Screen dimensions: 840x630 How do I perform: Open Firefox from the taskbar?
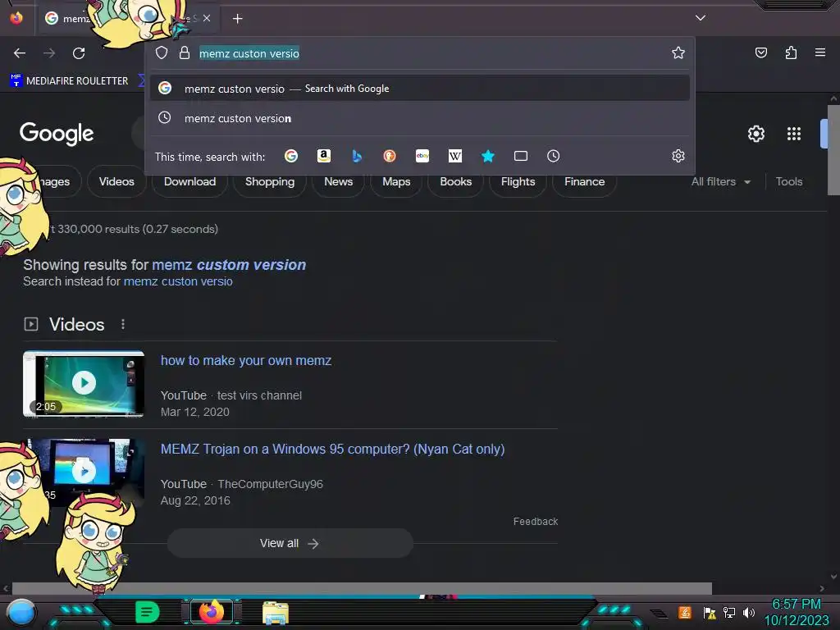[x=211, y=612]
